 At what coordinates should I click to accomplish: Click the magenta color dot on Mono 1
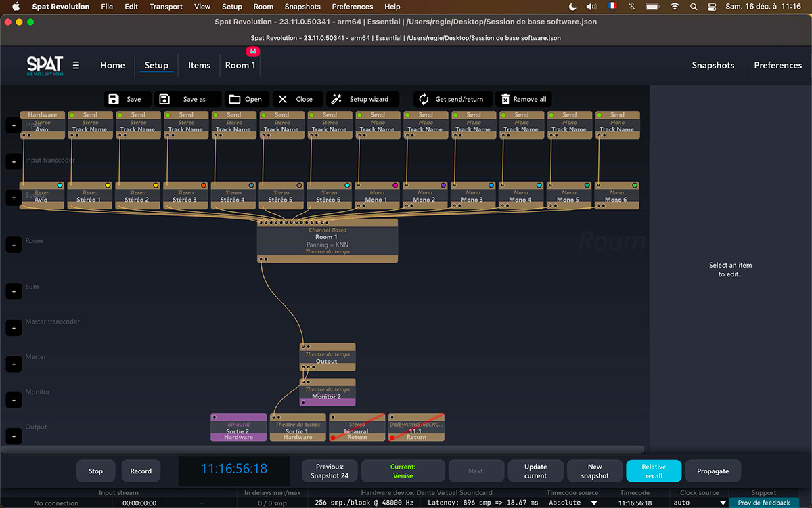(x=395, y=185)
